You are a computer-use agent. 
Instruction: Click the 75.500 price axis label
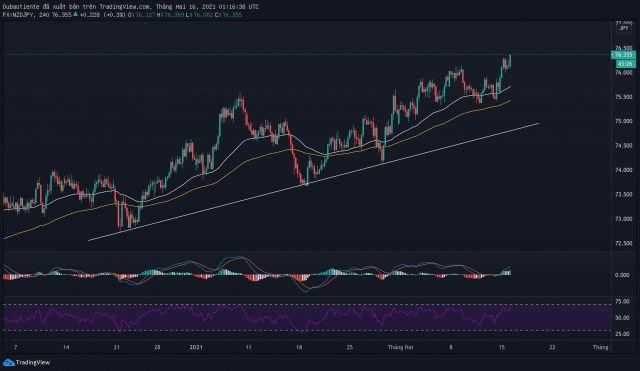[x=623, y=97]
